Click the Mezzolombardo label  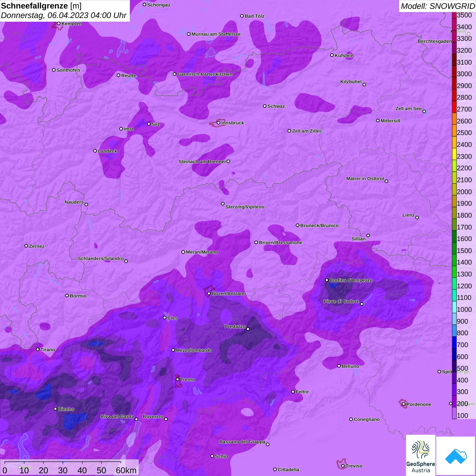coord(194,350)
